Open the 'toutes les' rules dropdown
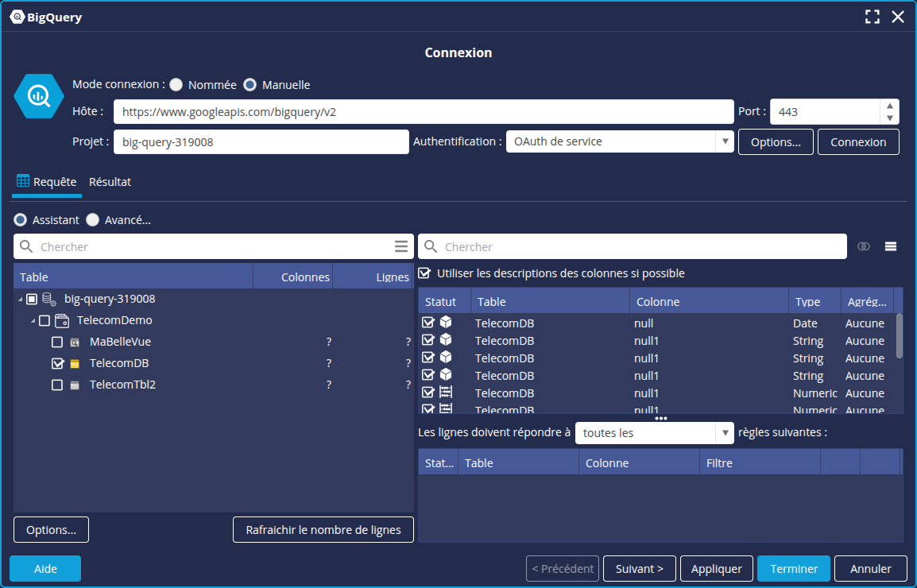 (724, 433)
